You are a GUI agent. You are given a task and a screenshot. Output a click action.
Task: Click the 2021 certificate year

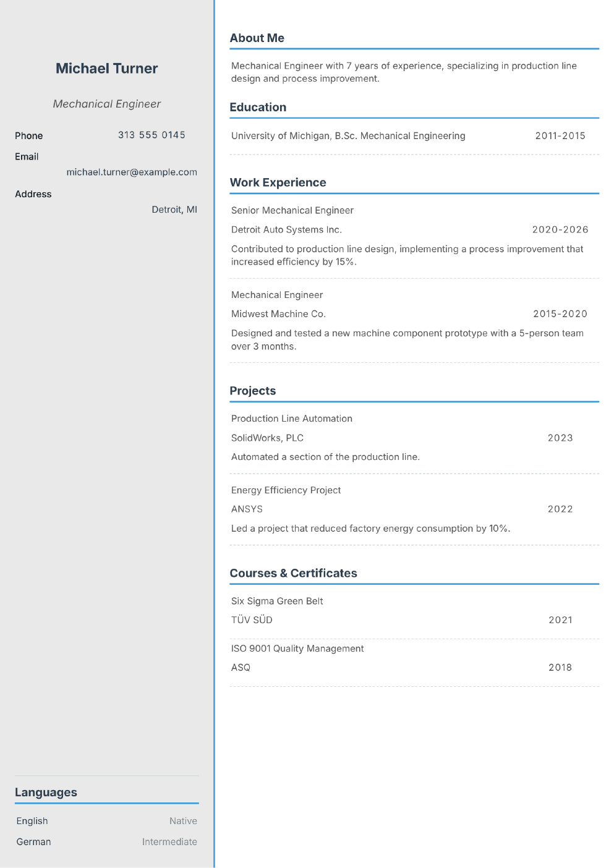[560, 619]
